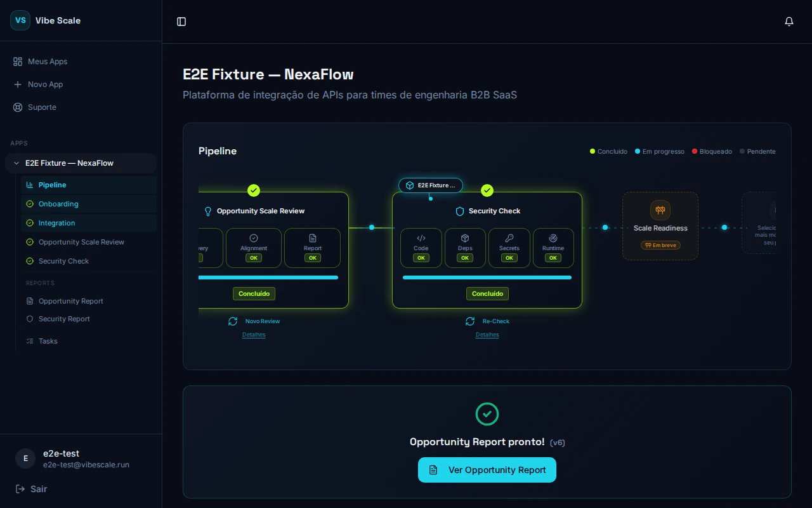Toggle the green check badge above Security Check
The height and width of the screenshot is (508, 812).
coord(487,190)
